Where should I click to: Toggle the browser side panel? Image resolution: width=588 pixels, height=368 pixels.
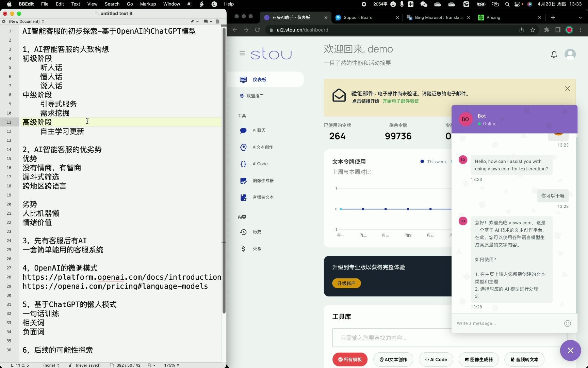[558, 30]
